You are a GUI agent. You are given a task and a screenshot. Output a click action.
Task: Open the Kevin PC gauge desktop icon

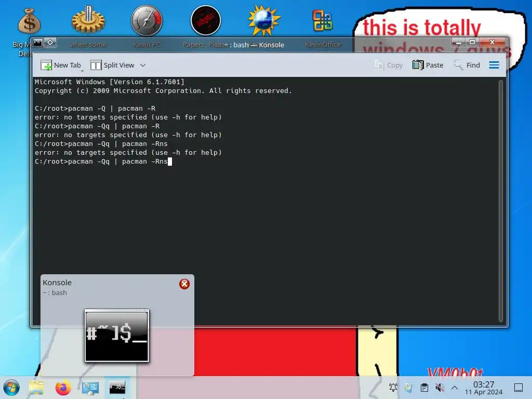(x=147, y=20)
